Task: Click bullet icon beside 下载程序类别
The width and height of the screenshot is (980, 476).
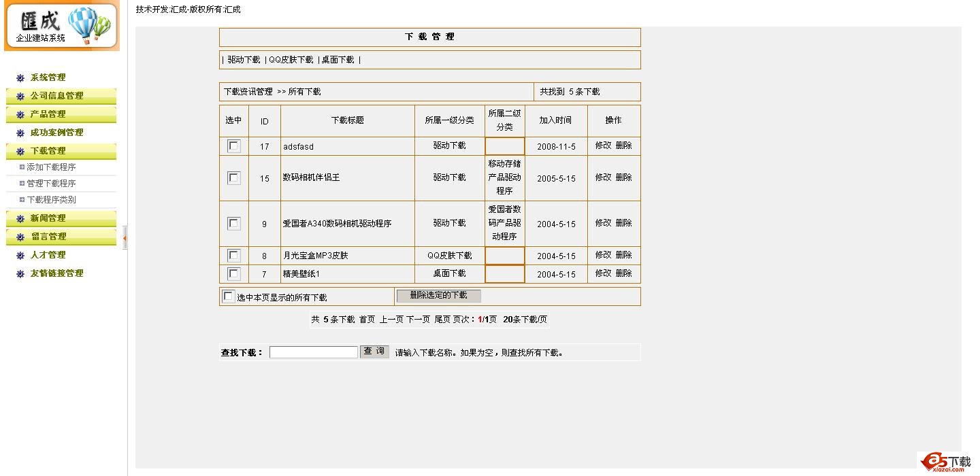Action: click(22, 200)
